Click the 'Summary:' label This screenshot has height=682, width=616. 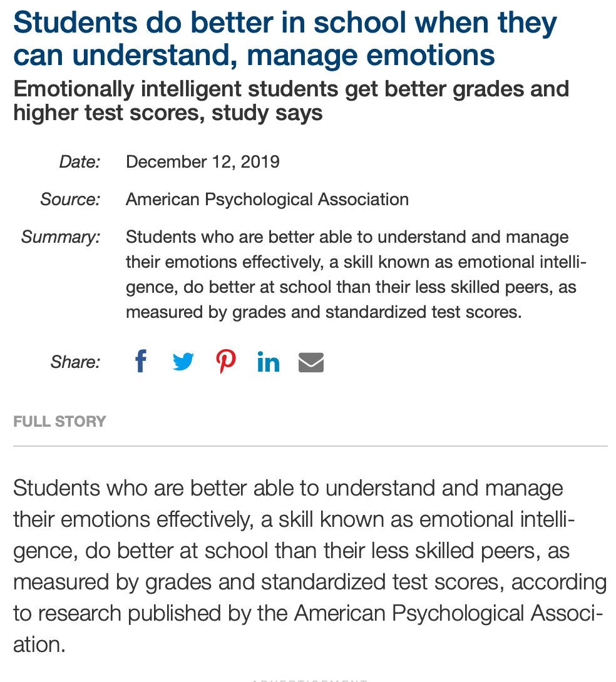(61, 237)
